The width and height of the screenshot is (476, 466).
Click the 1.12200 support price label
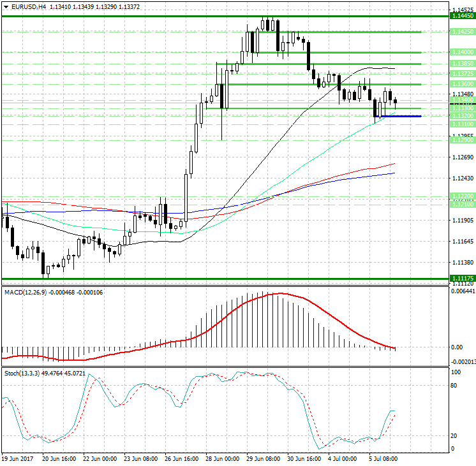(461, 196)
